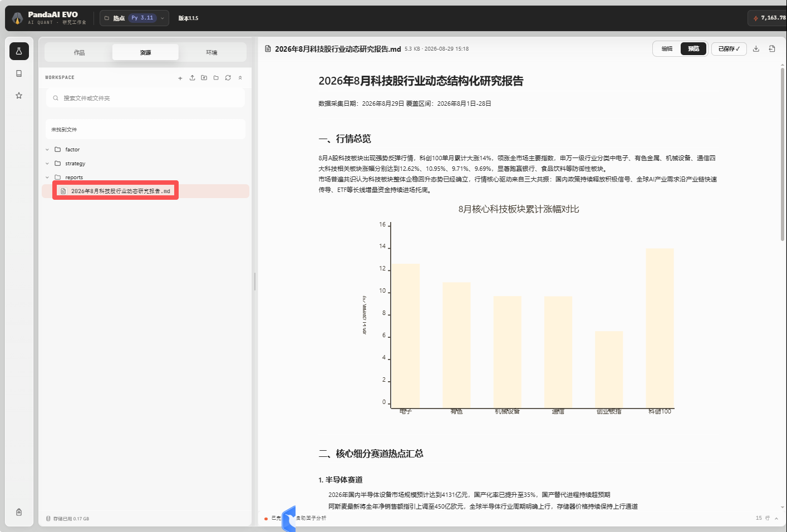
Task: Click the 数据采集日期 line in the report
Action: point(405,104)
